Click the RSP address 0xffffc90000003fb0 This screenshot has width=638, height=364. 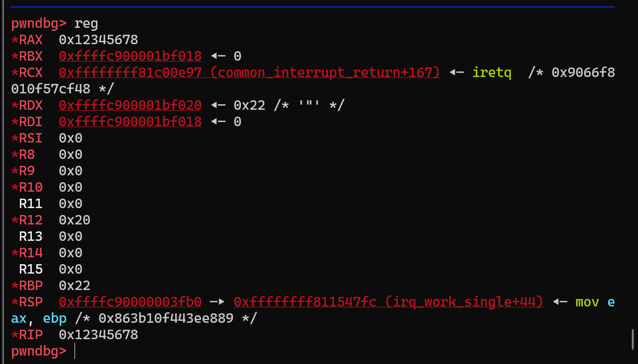click(130, 301)
